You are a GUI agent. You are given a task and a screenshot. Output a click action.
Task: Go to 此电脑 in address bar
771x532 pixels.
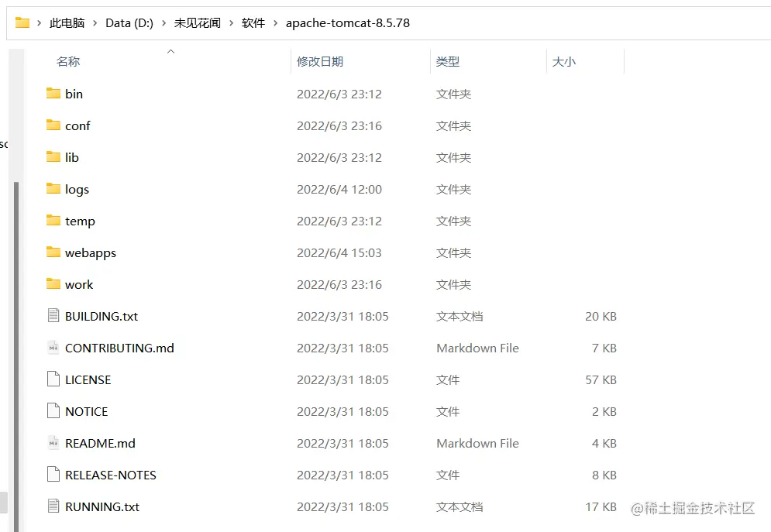(x=67, y=23)
